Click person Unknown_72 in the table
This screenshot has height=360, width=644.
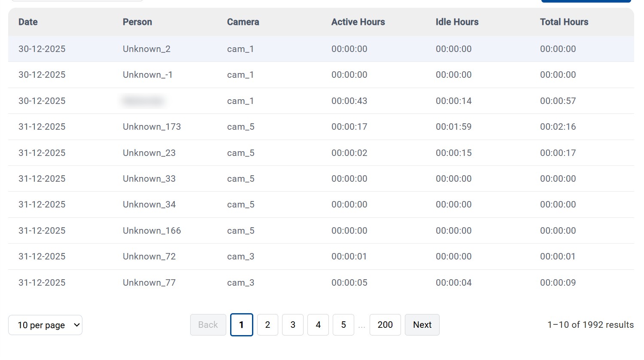[x=149, y=256]
